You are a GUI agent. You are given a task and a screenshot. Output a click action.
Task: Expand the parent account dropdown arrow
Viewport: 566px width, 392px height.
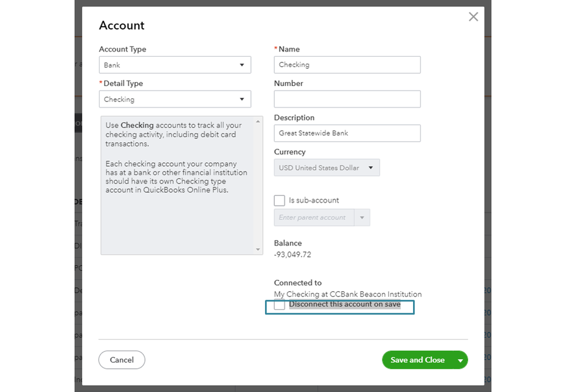363,218
